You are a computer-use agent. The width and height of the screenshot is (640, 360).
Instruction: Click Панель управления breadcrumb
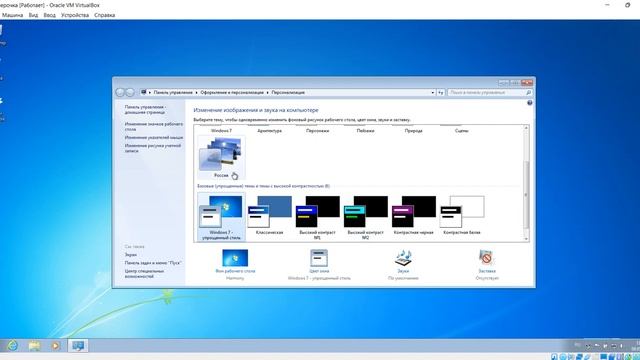[173, 93]
